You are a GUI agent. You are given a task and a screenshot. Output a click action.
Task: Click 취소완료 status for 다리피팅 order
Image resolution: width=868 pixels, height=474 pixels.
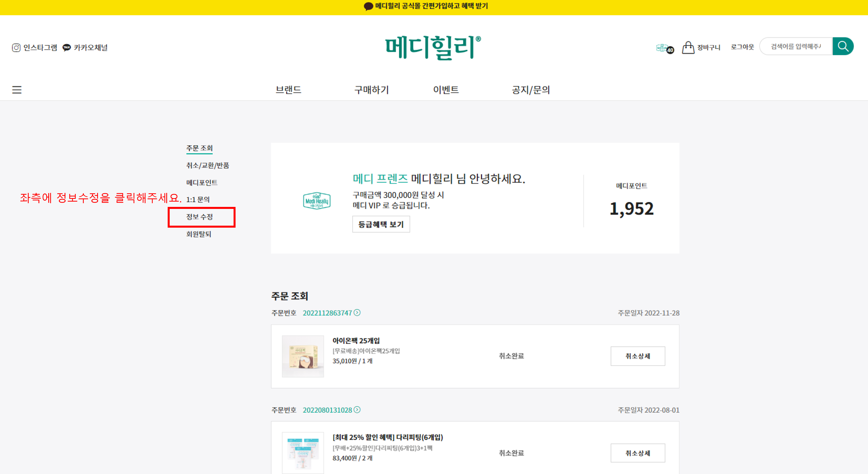click(511, 453)
